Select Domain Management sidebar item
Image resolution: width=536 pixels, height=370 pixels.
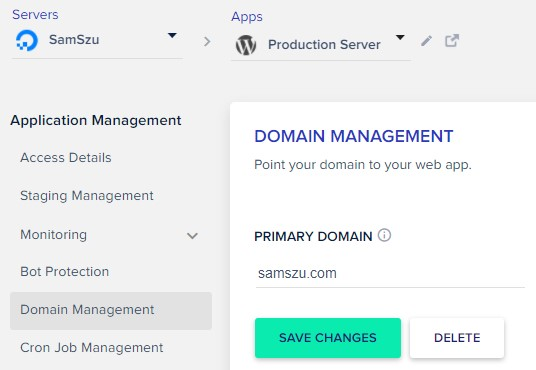pyautogui.click(x=111, y=310)
